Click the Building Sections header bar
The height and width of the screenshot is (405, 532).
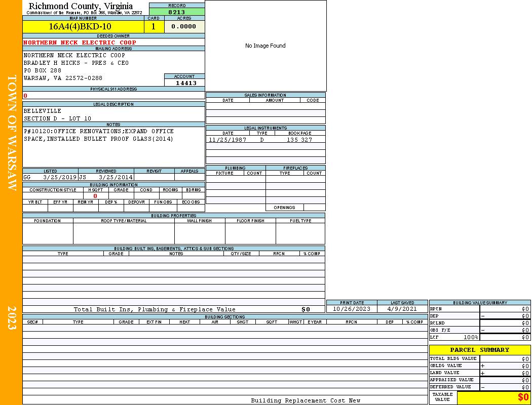(x=224, y=317)
